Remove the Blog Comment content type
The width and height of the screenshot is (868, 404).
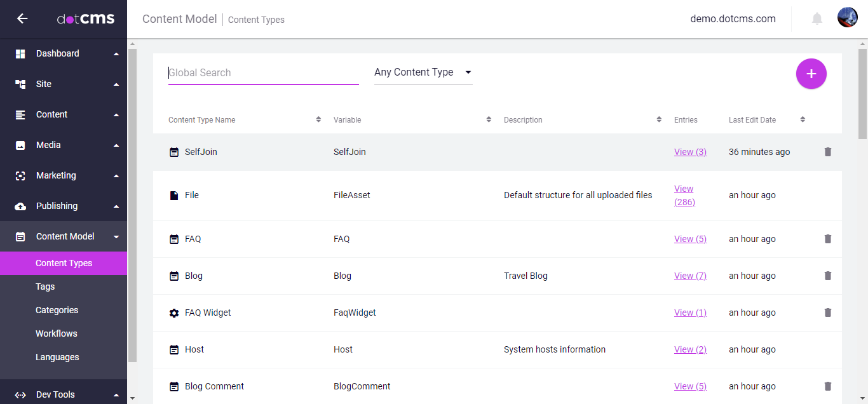pyautogui.click(x=827, y=386)
